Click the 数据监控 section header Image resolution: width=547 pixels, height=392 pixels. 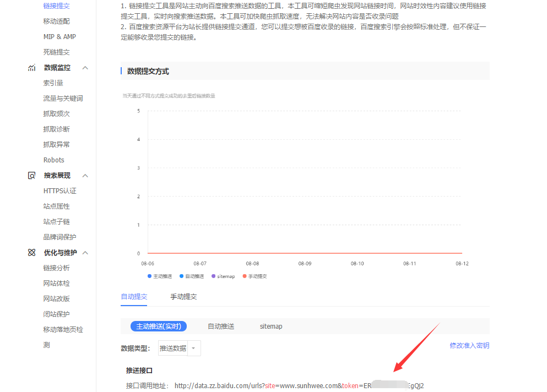[x=57, y=68]
